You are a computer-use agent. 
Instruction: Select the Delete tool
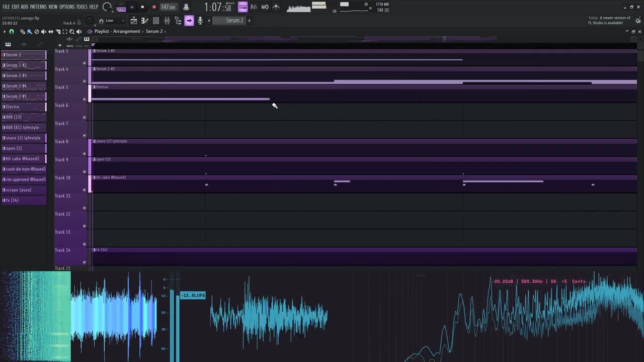coord(36,32)
